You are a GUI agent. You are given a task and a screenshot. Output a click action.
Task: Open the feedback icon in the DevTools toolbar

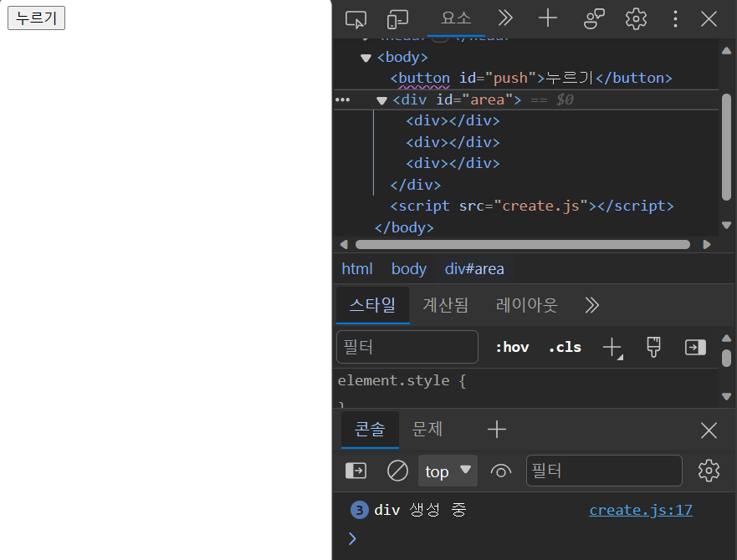pos(594,19)
